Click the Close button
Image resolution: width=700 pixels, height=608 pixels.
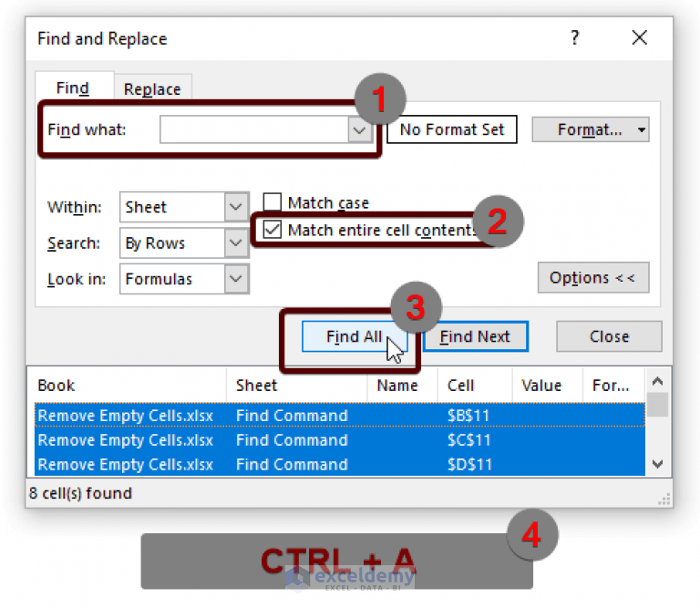(609, 336)
